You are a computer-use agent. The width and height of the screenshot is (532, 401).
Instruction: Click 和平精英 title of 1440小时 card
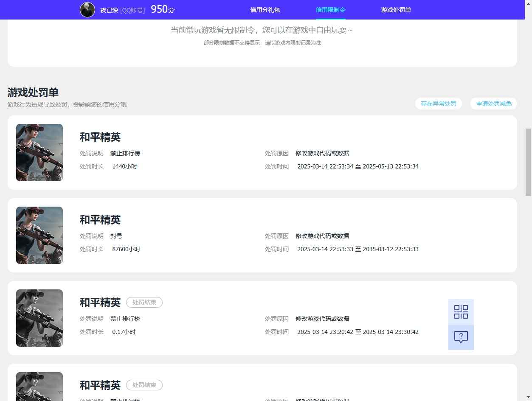[100, 137]
